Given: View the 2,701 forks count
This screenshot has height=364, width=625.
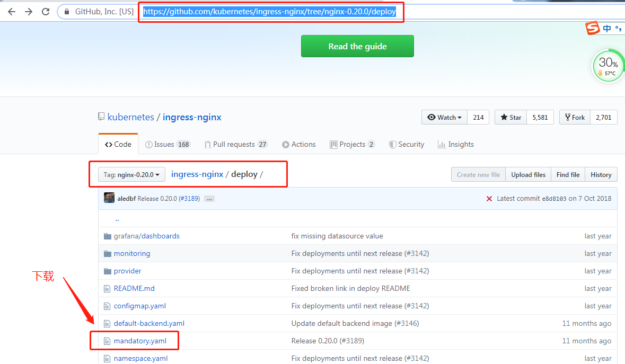Looking at the screenshot, I should pyautogui.click(x=603, y=118).
